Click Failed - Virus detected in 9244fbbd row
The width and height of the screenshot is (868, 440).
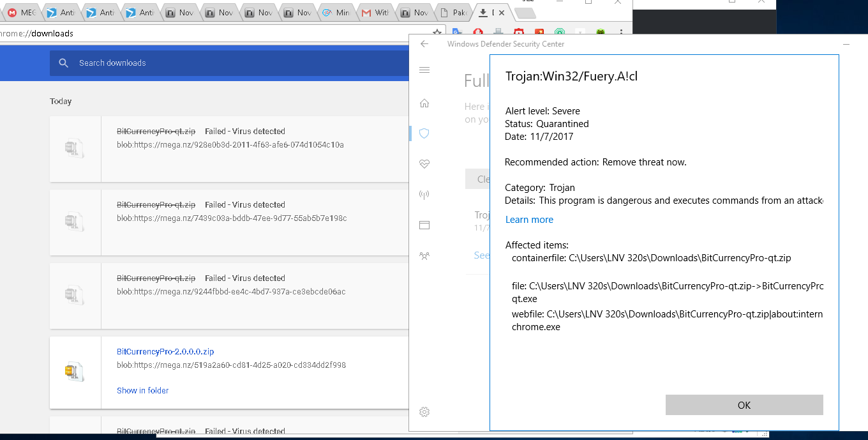tap(245, 278)
